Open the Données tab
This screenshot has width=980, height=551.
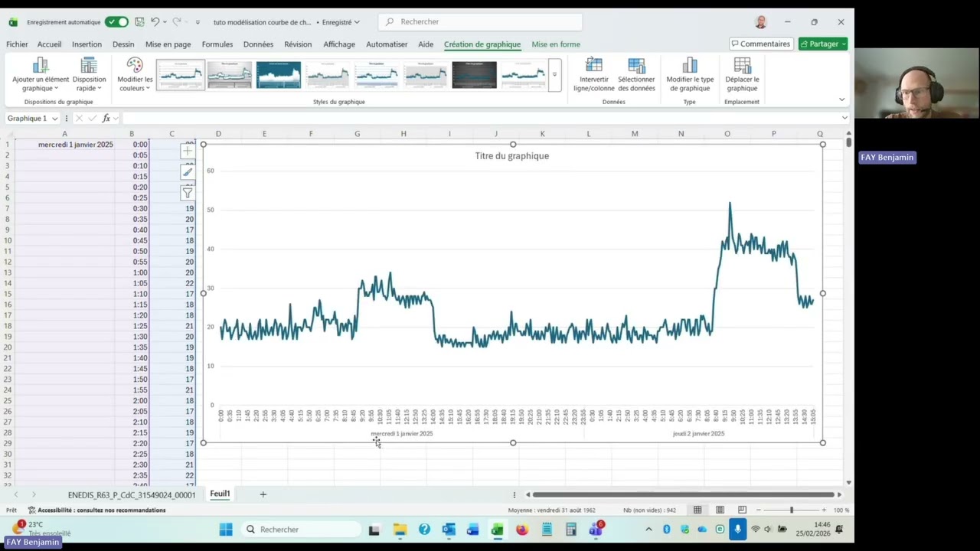[258, 44]
